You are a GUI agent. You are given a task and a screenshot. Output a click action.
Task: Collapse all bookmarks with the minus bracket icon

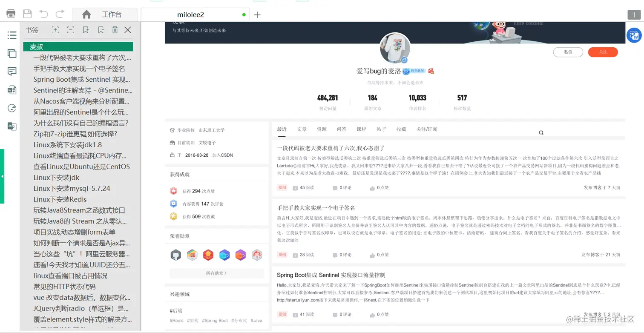click(x=70, y=30)
